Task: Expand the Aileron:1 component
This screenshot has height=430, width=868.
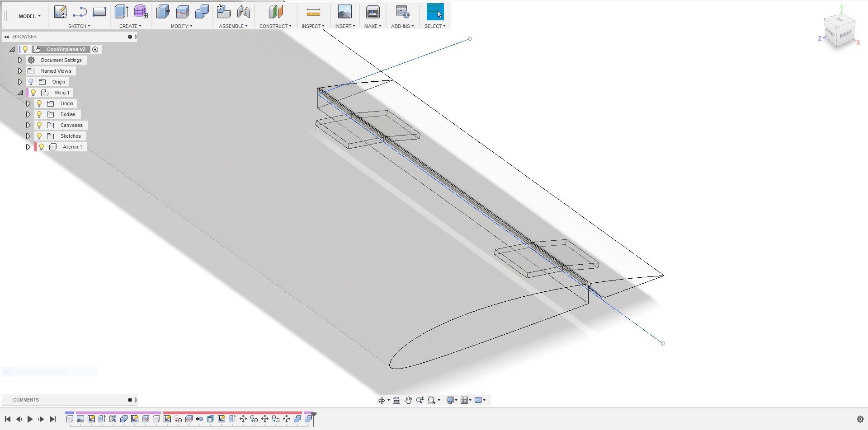Action: point(28,147)
